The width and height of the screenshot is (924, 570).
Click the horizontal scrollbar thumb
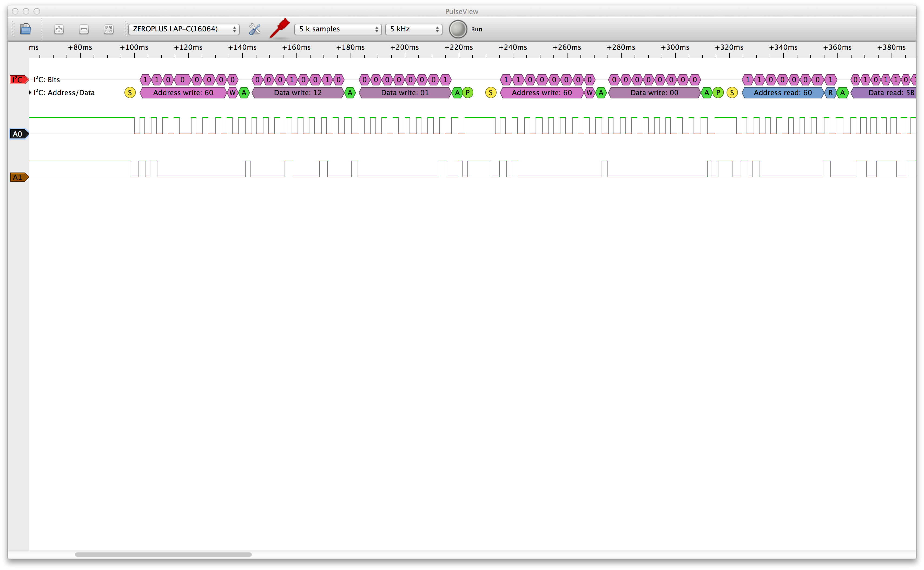pos(163,554)
